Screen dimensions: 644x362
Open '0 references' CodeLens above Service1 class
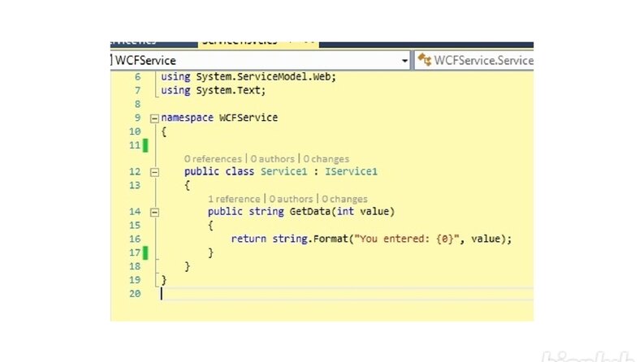point(213,159)
